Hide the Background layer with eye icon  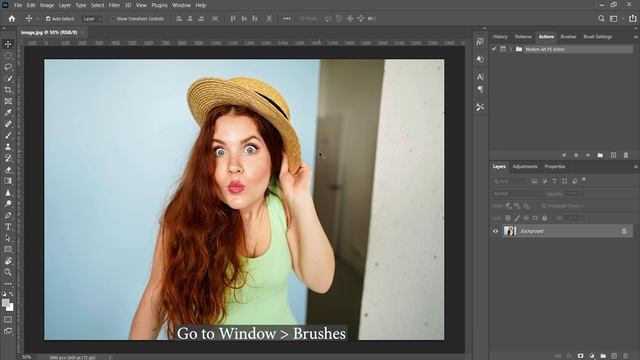click(496, 231)
